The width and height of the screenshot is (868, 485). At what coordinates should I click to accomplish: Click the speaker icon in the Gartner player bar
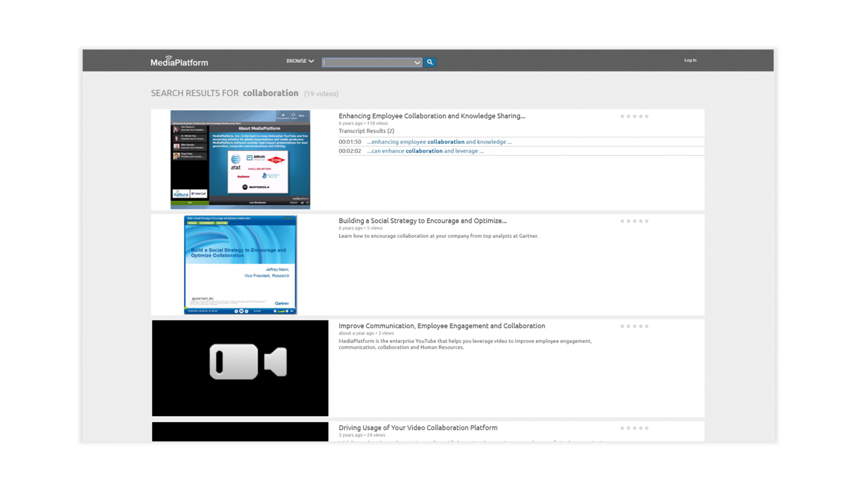[275, 311]
